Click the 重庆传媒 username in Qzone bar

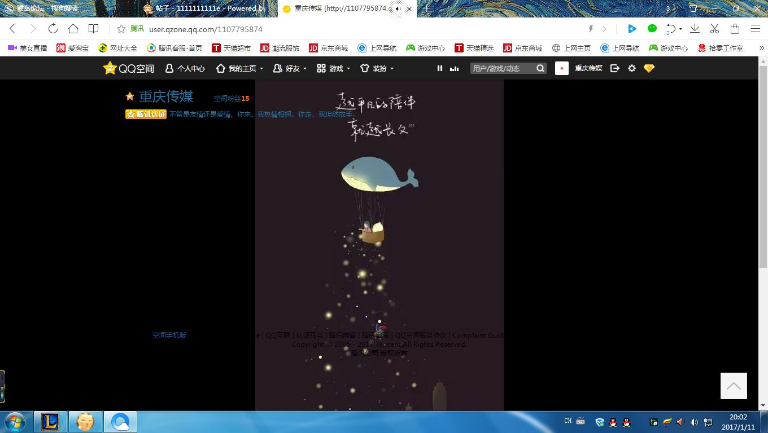point(588,68)
